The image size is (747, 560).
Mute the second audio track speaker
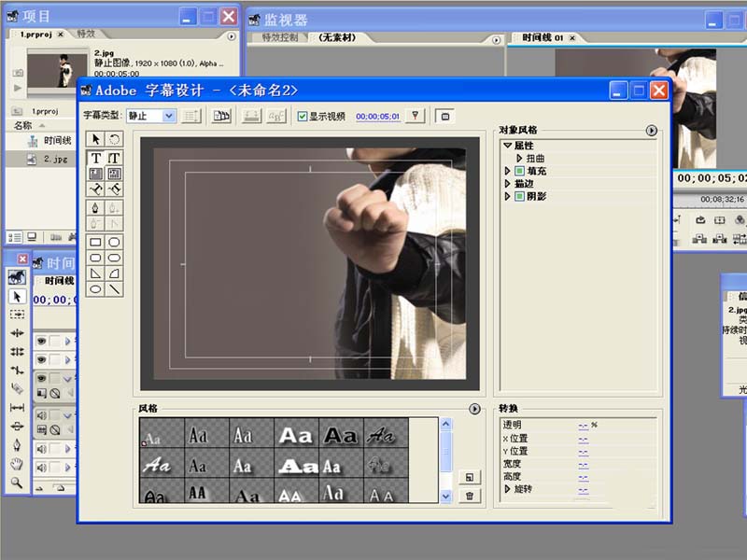42,449
